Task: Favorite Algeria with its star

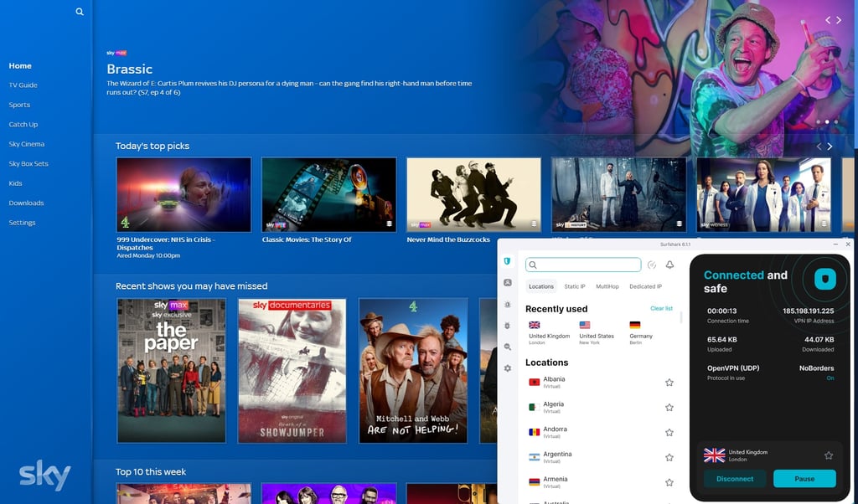Action: click(669, 407)
